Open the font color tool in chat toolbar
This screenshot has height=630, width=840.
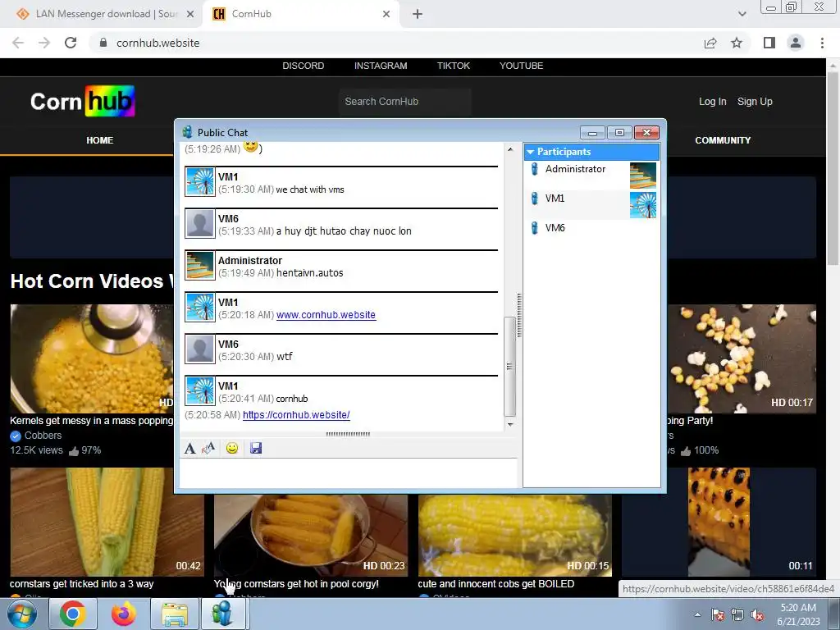[x=208, y=448]
